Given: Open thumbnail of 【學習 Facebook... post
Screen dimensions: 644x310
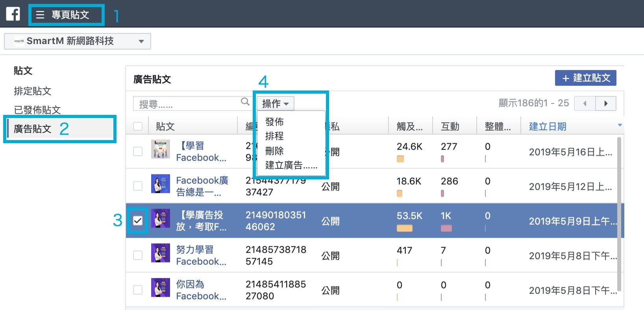Looking at the screenshot, I should [161, 149].
